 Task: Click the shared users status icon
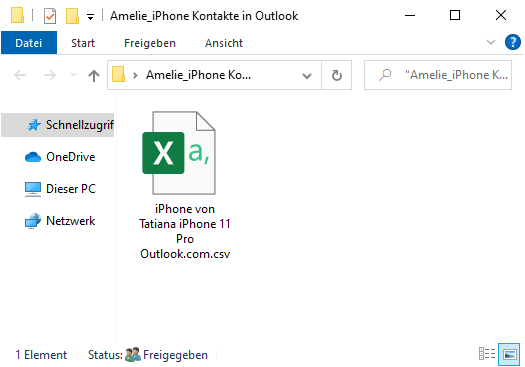(133, 355)
